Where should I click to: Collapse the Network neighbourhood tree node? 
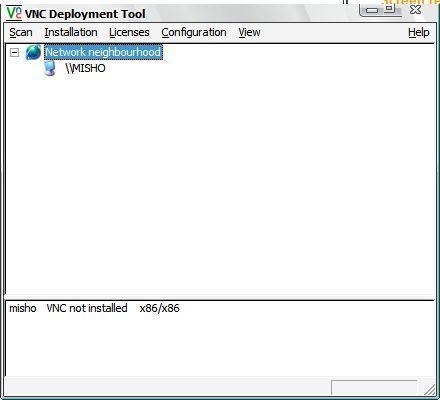(14, 52)
